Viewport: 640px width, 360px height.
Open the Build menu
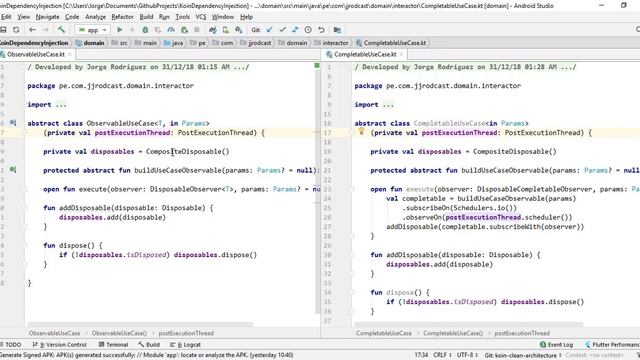pyautogui.click(x=146, y=17)
